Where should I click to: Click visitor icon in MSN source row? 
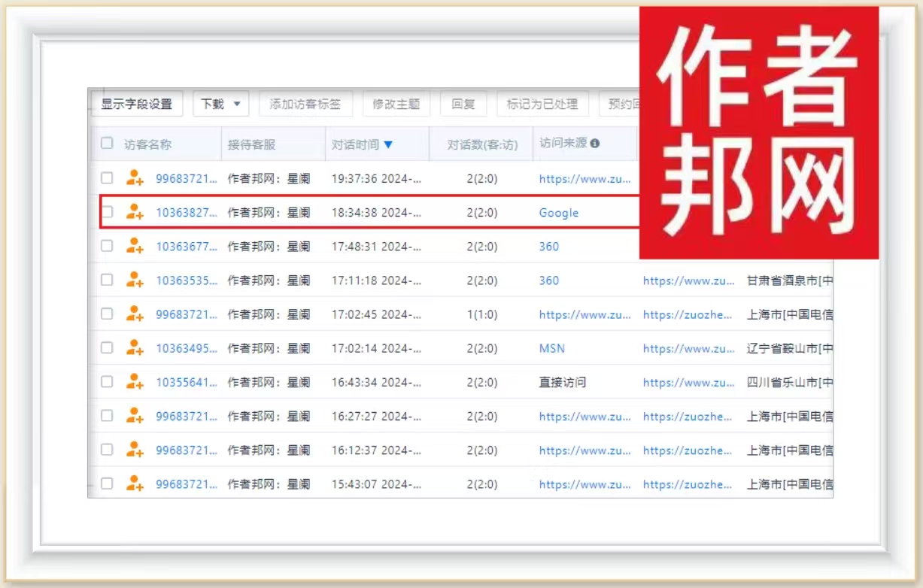(x=135, y=348)
